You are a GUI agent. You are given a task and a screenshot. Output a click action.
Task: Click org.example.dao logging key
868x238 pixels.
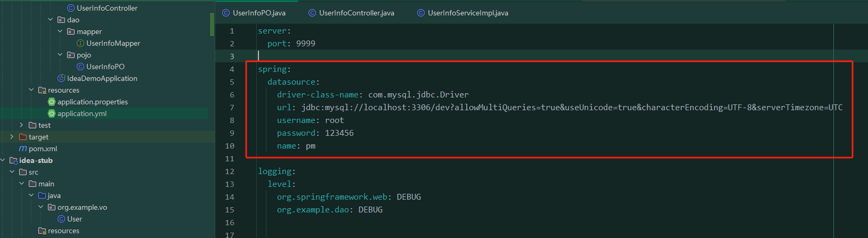[x=315, y=210]
